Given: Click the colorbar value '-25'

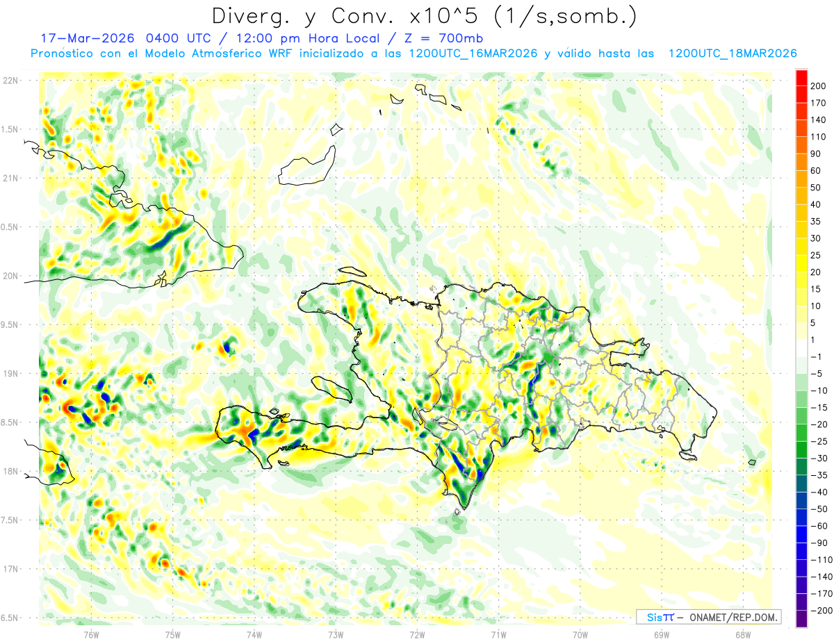Looking at the screenshot, I should (x=820, y=441).
